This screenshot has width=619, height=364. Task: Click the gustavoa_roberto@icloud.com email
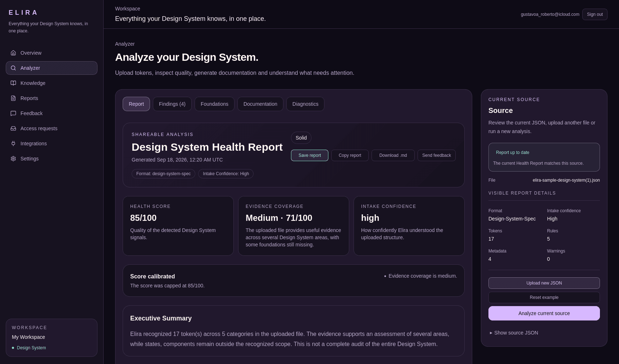550,14
